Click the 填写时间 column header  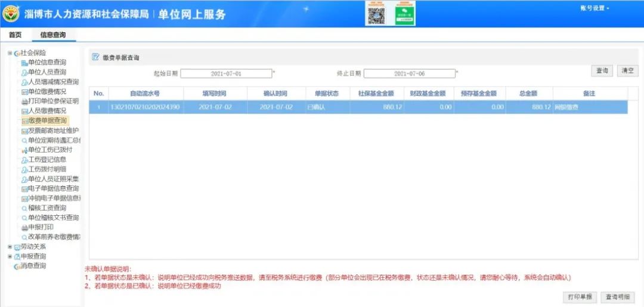pyautogui.click(x=215, y=94)
